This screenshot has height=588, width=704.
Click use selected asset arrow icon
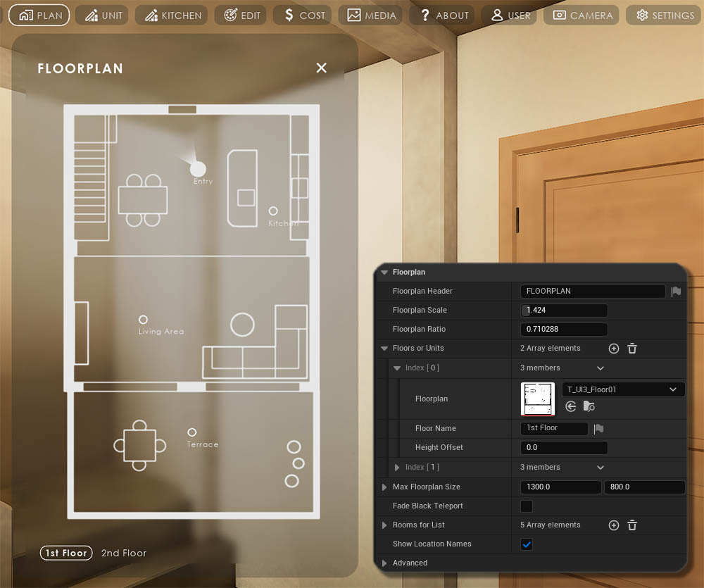tap(571, 406)
